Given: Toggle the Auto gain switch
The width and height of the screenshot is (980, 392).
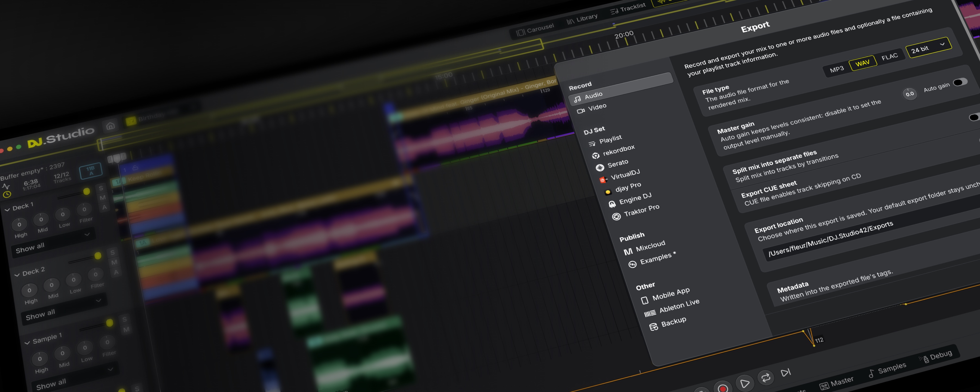Looking at the screenshot, I should (960, 82).
